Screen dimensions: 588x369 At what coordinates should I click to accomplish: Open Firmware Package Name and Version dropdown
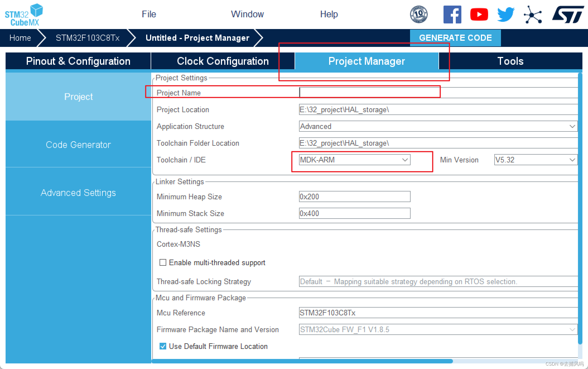point(438,329)
